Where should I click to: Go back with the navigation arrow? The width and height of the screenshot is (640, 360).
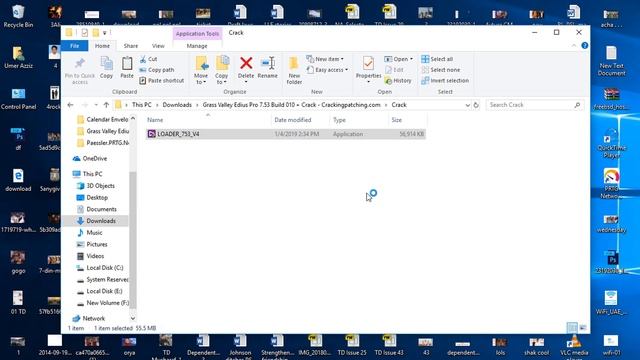71,105
